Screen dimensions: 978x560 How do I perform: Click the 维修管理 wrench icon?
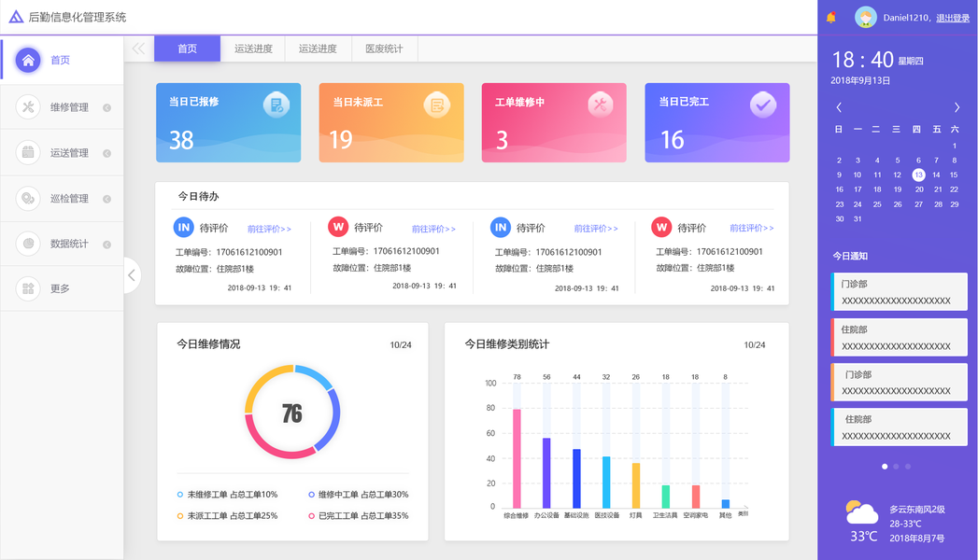(28, 106)
